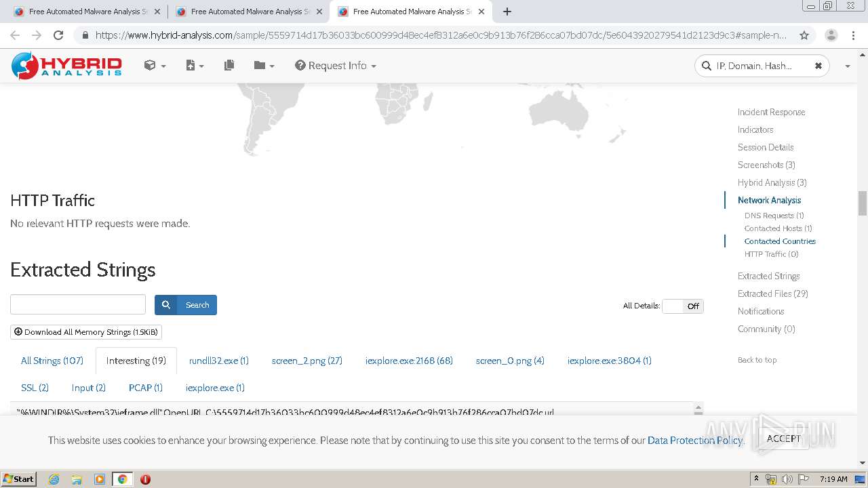Open the Request Info menu
868x488 pixels.
coord(336,66)
